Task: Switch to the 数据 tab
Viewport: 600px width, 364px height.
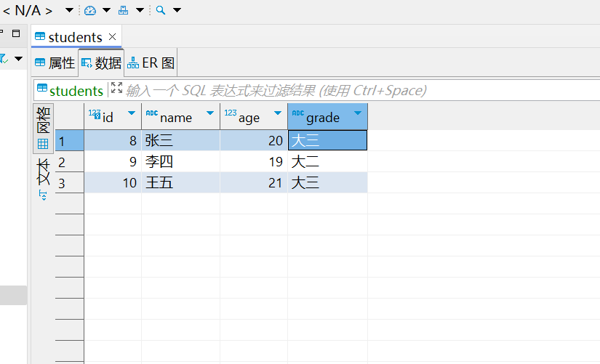Action: pos(101,62)
